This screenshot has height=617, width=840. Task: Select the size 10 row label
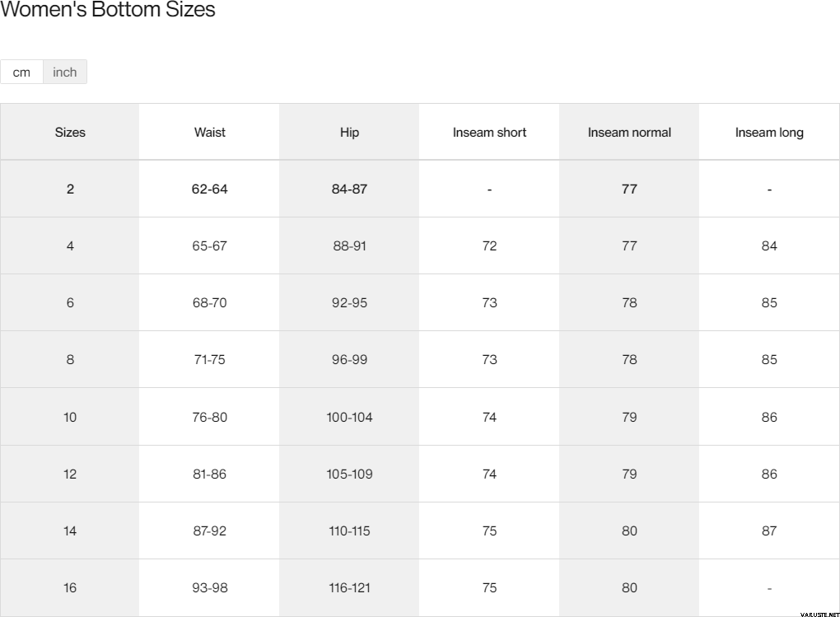coord(70,418)
